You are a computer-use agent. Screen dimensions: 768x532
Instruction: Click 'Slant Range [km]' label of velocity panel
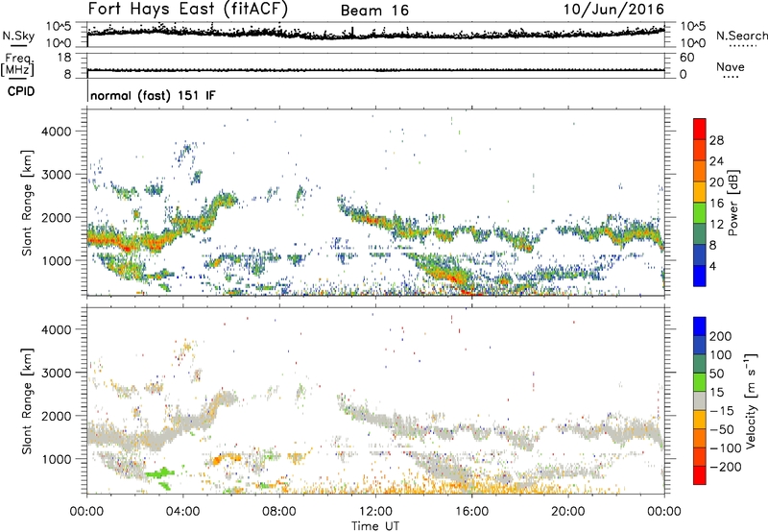coord(27,400)
